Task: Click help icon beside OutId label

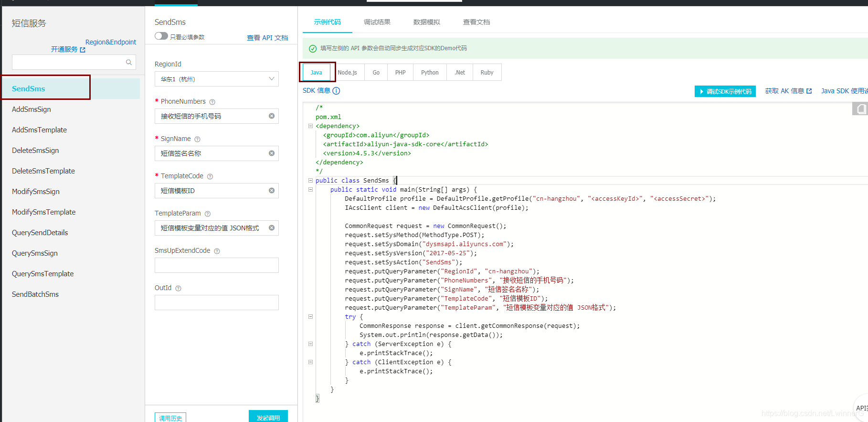Action: tap(178, 288)
